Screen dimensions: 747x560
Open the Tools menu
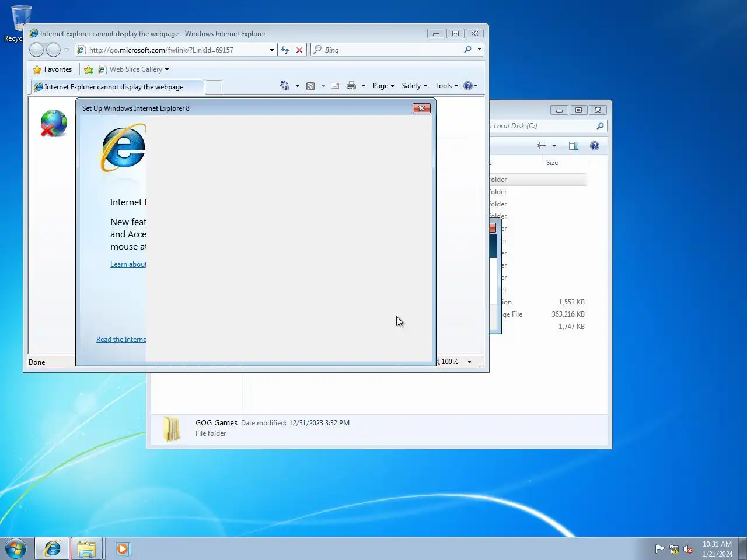[x=446, y=86]
